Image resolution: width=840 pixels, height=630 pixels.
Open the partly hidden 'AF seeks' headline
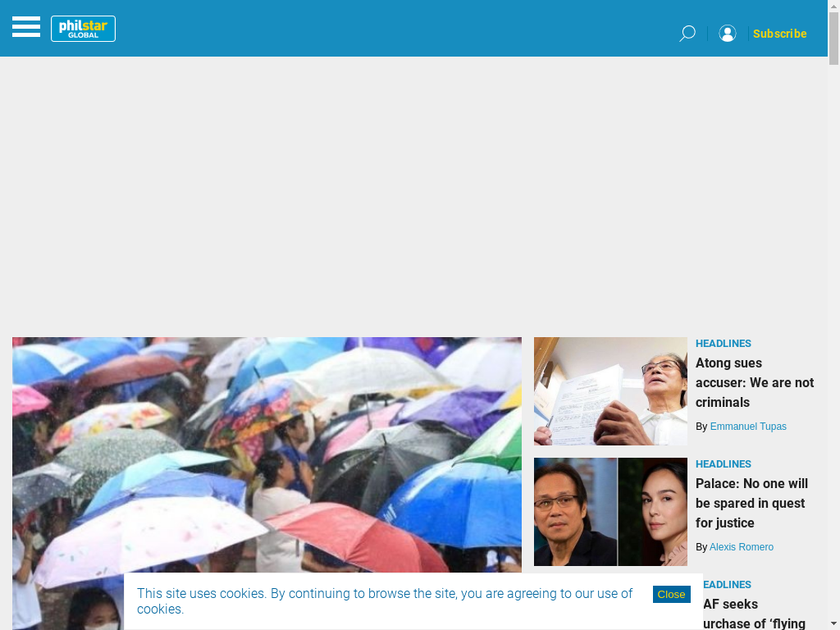[754, 614]
